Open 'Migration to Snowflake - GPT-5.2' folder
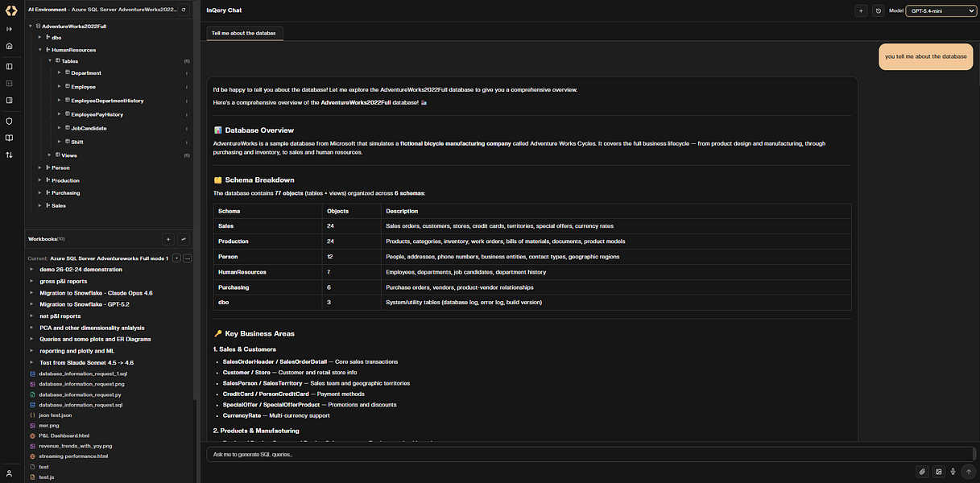The height and width of the screenshot is (483, 980). 85,304
